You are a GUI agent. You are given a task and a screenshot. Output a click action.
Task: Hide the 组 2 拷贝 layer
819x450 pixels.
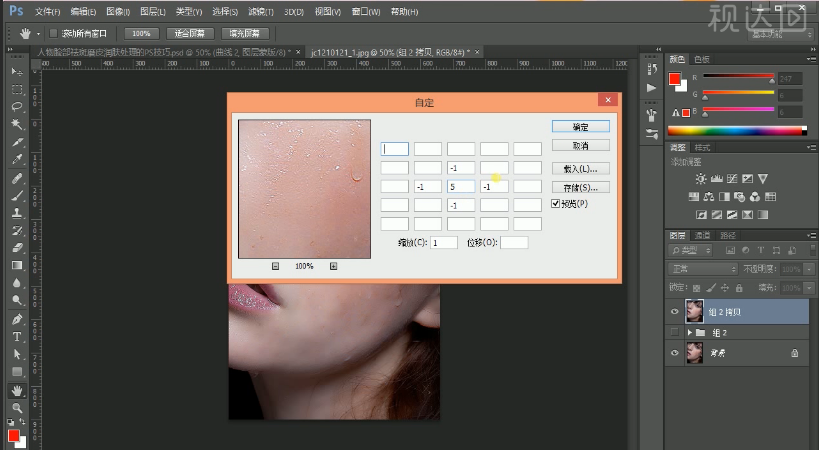(675, 312)
